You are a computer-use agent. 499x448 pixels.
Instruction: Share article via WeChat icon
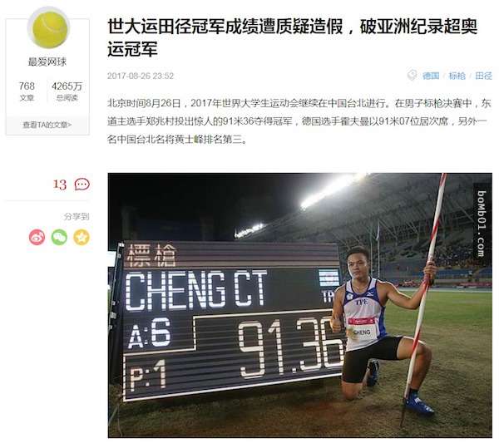pyautogui.click(x=59, y=237)
